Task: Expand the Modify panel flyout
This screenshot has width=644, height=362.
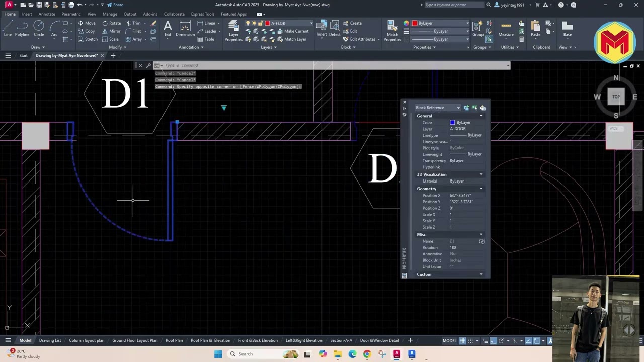Action: (117, 47)
